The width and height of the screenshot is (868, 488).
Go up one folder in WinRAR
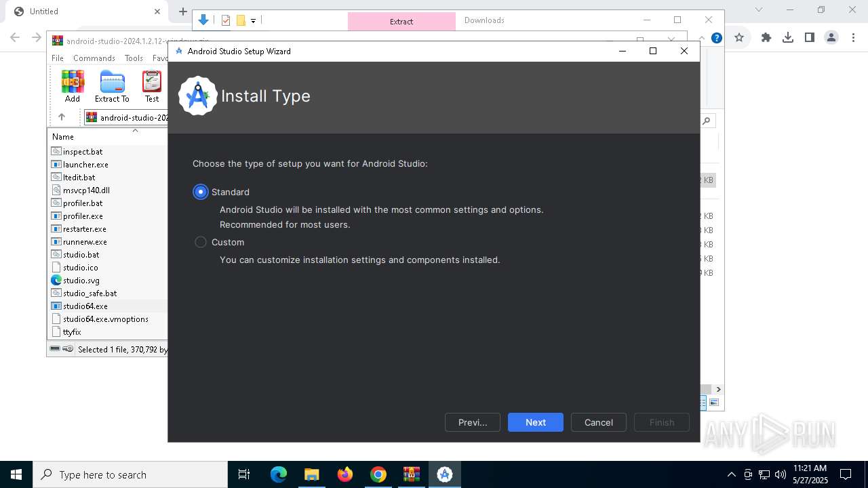[x=62, y=117]
